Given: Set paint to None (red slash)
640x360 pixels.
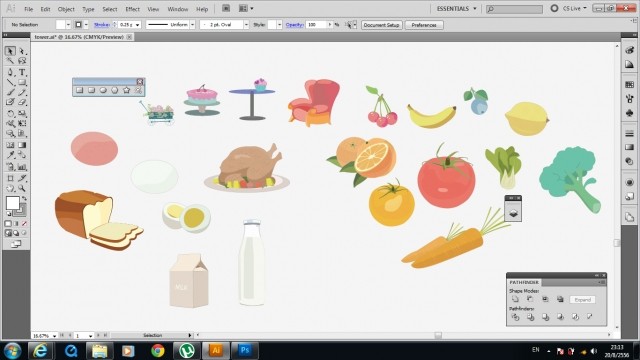Looking at the screenshot, I should pyautogui.click(x=24, y=223).
